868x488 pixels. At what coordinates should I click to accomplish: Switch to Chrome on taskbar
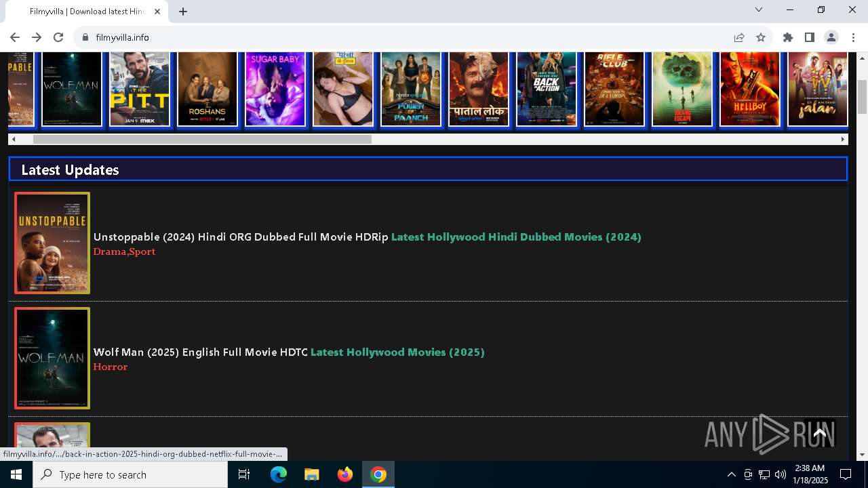tap(378, 474)
